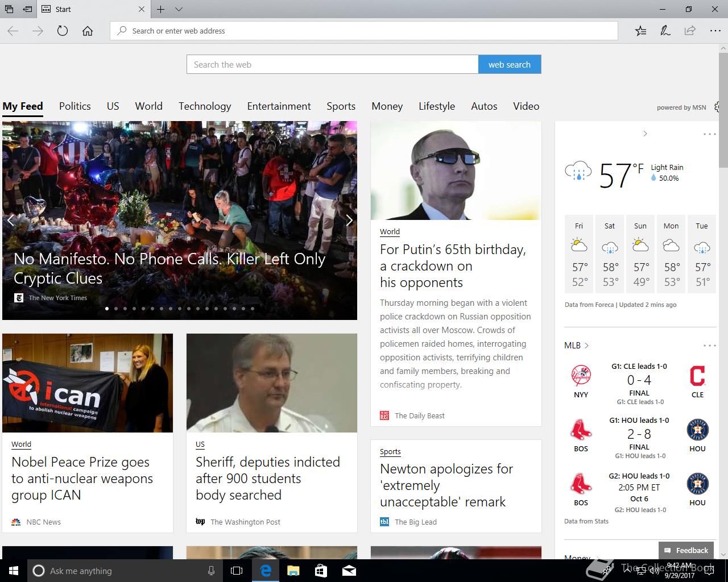
Task: Select the first carousel dot
Action: point(107,309)
